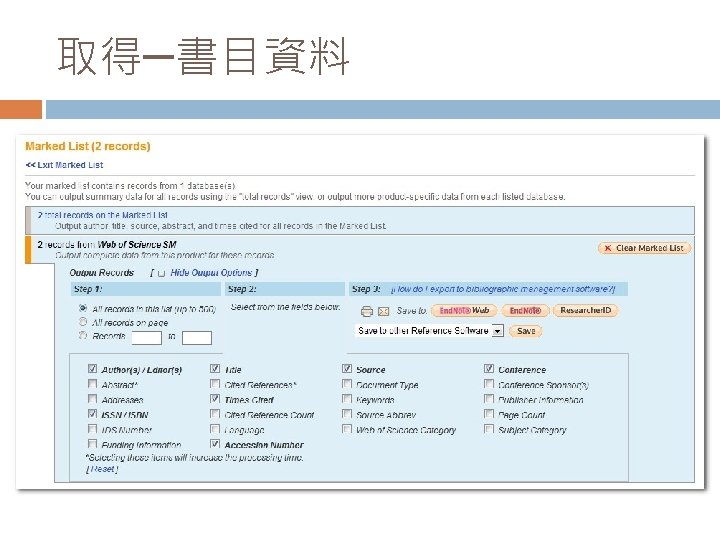Toggle the Hide Output Options checkbox
720x540 pixels.
point(161,273)
